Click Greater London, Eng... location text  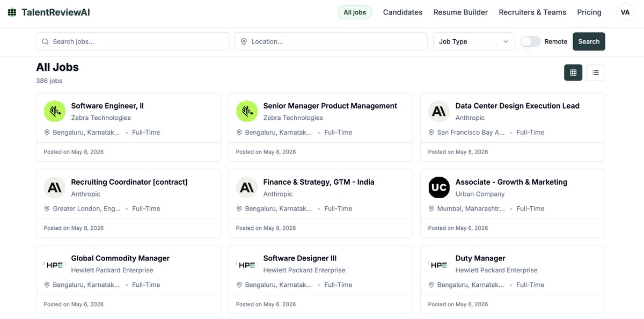86,208
